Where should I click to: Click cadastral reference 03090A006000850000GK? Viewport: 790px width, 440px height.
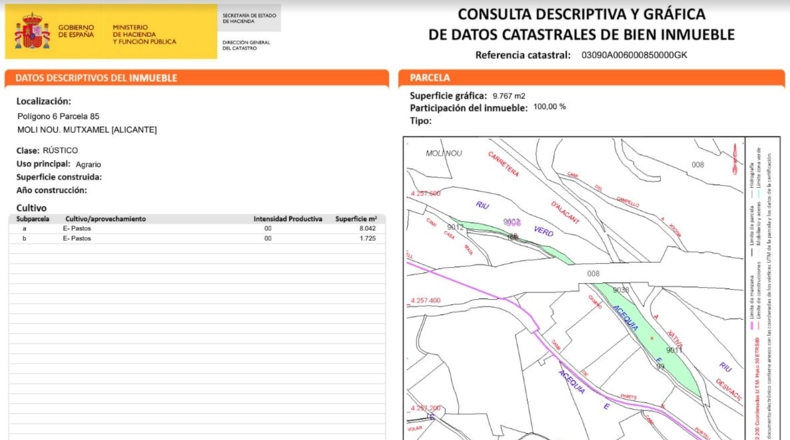pos(634,55)
